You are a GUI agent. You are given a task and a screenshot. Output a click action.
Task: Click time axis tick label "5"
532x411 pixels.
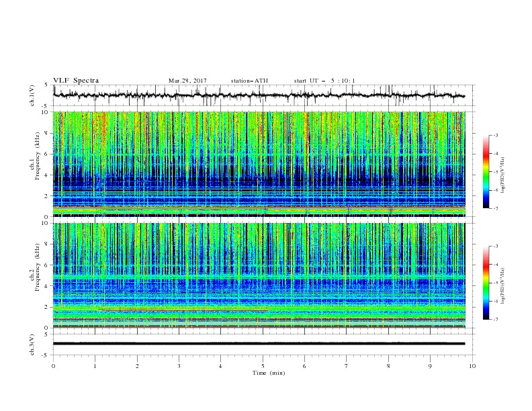point(263,366)
